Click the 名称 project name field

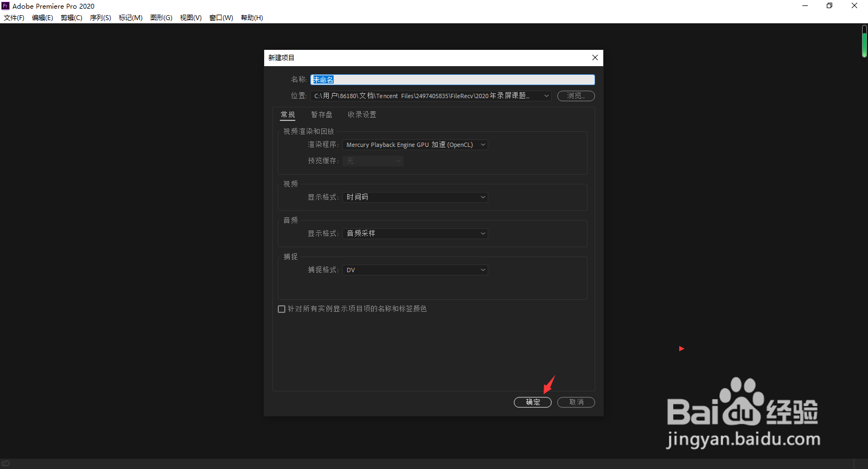[452, 80]
